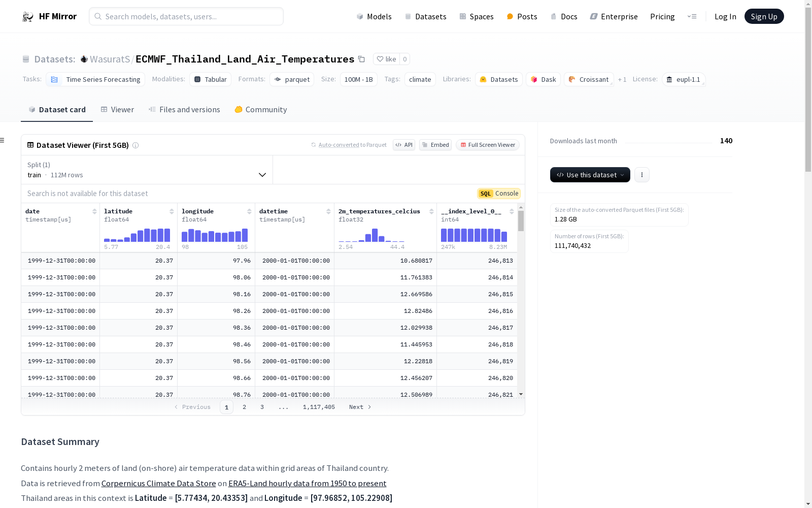Open the Community tab
The image size is (812, 508).
click(261, 110)
